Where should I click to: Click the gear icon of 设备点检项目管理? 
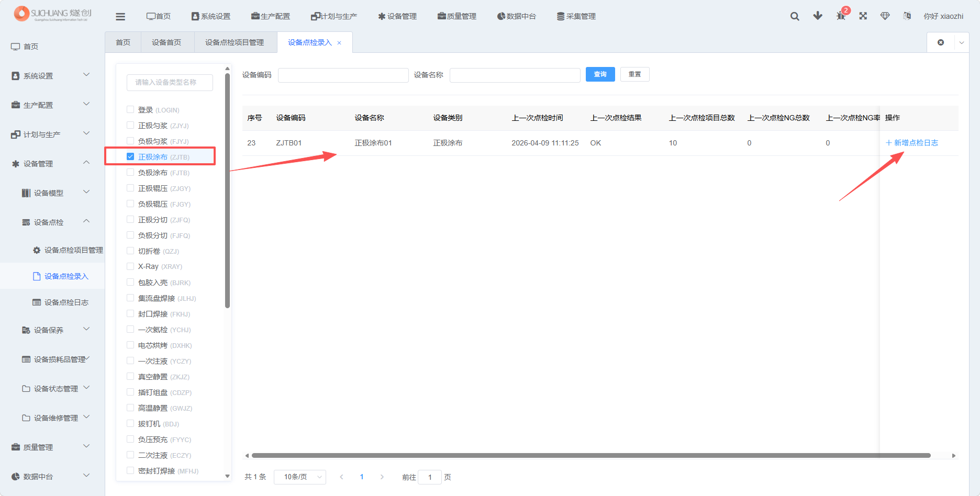point(37,250)
